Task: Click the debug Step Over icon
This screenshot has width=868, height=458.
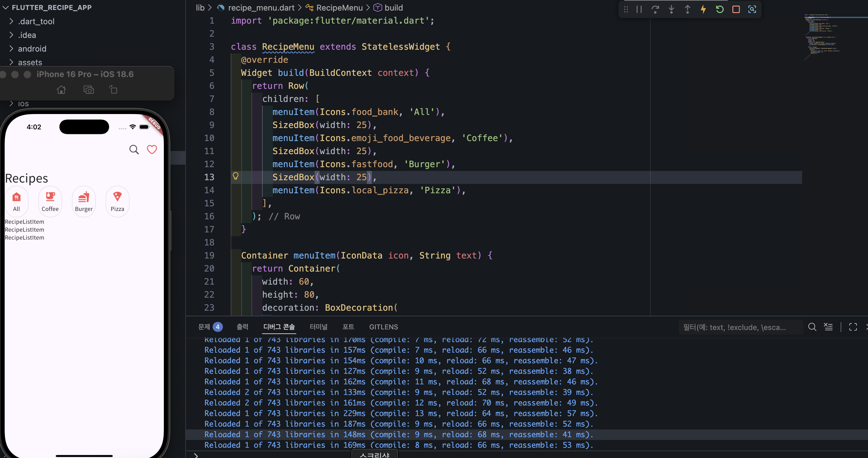Action: 655,9
